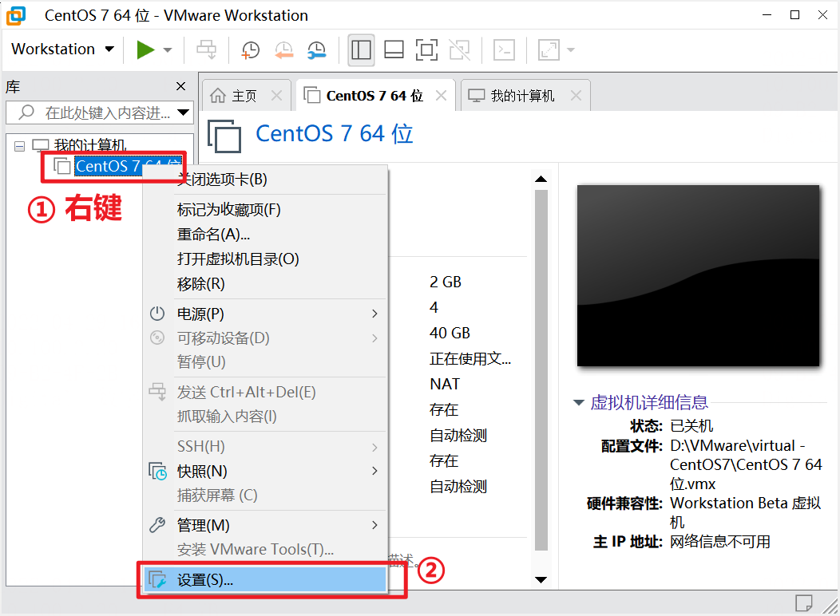Screen dimensions: 840x616
Task: Click the send Ctrl+Alt+Del toolbar icon
Action: [206, 49]
